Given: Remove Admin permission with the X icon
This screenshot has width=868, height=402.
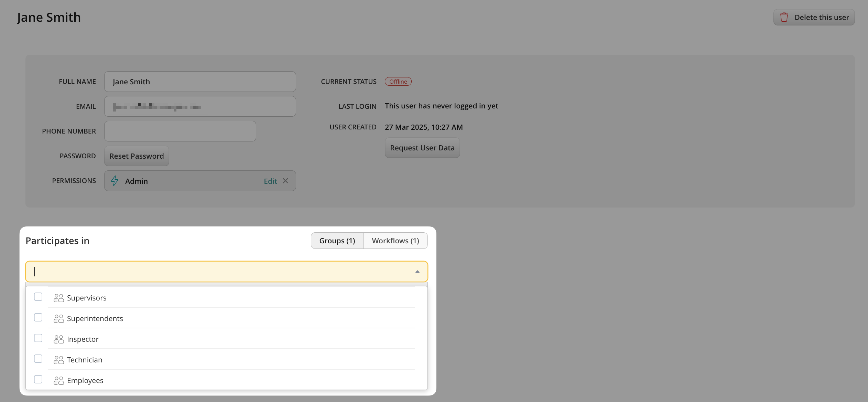Looking at the screenshot, I should click(285, 181).
